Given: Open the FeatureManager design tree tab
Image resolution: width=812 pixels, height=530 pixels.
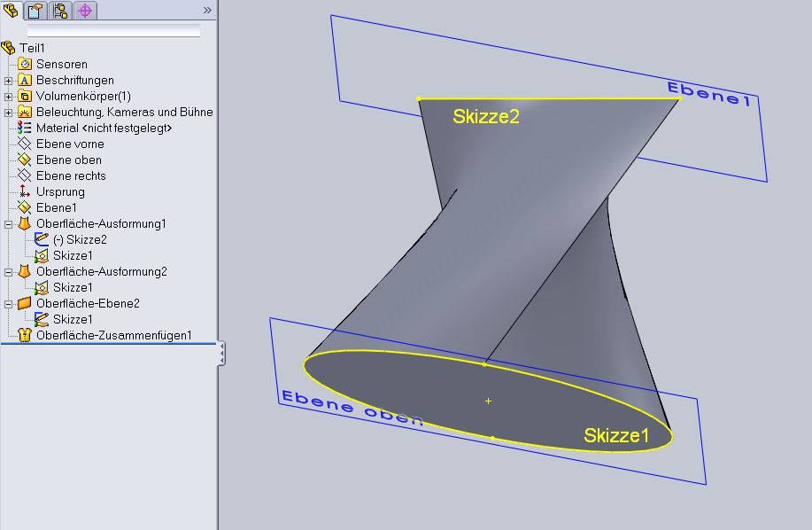Looking at the screenshot, I should point(12,11).
